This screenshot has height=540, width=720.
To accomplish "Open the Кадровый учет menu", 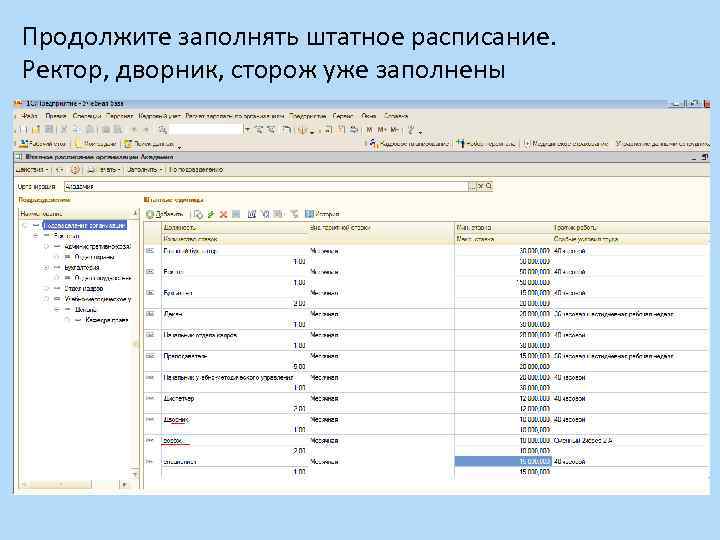I will [x=159, y=116].
